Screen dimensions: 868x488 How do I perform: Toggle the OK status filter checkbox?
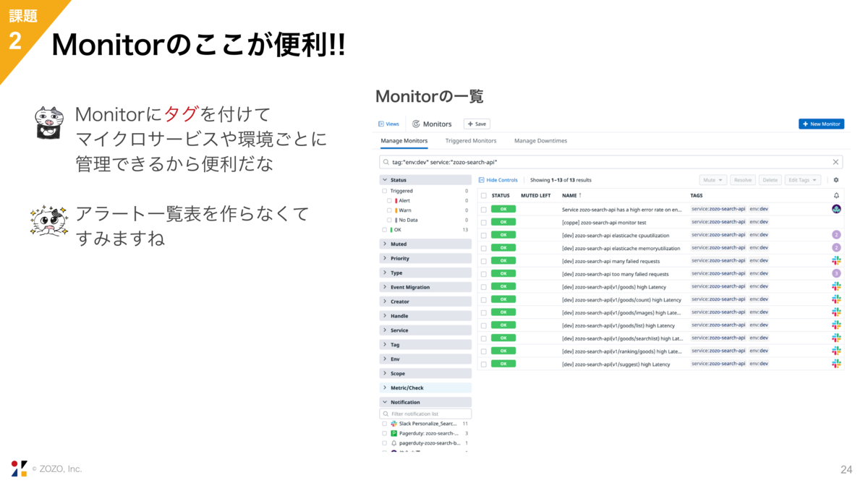tap(385, 230)
